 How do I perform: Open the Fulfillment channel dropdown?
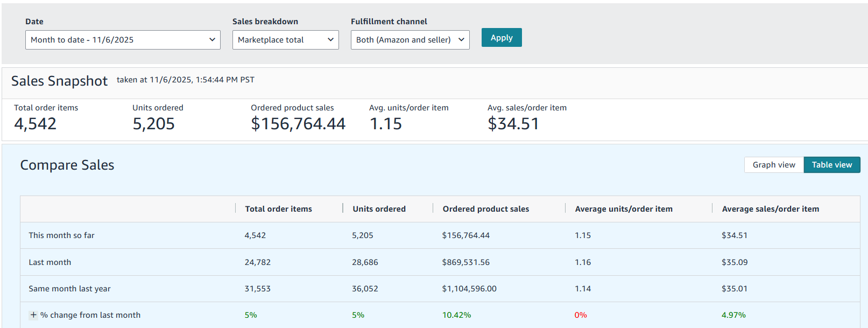pyautogui.click(x=410, y=40)
